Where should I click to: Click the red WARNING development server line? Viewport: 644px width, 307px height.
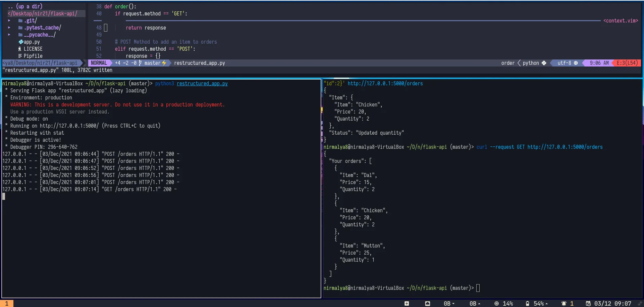[117, 104]
